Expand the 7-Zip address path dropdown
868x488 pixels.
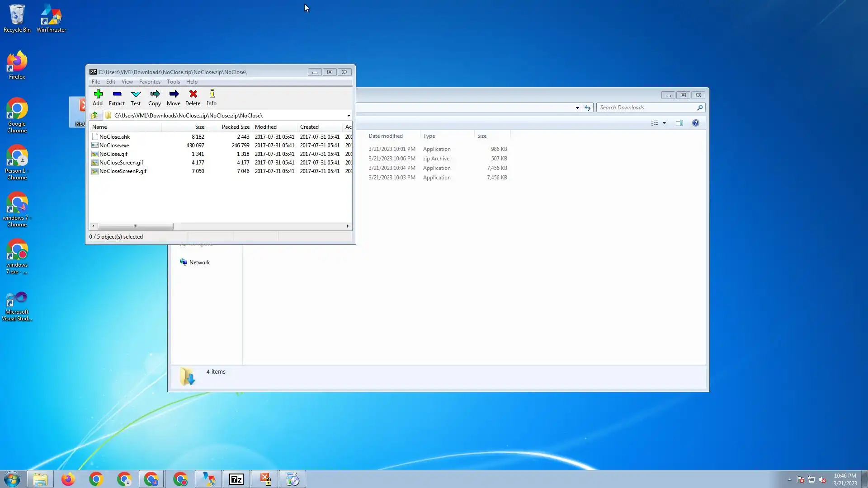tap(349, 116)
